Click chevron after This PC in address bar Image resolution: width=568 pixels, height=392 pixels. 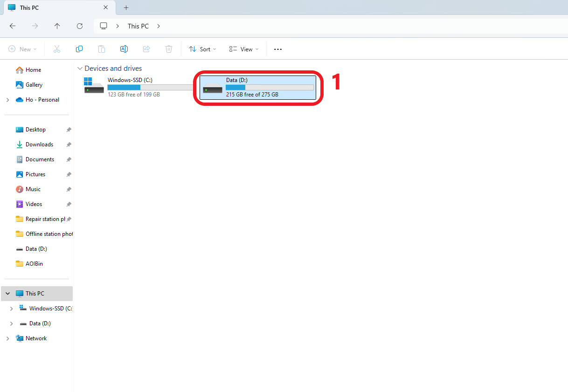pyautogui.click(x=159, y=26)
